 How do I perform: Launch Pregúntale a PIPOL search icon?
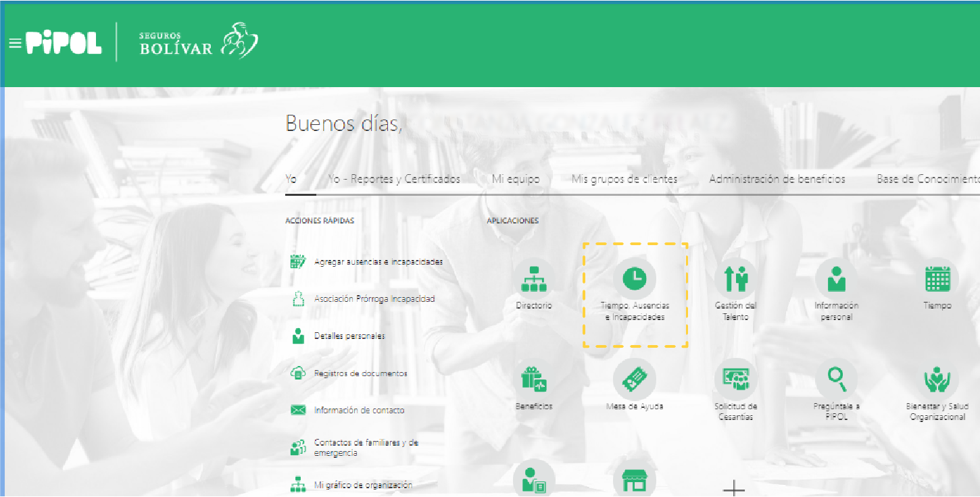(x=836, y=380)
